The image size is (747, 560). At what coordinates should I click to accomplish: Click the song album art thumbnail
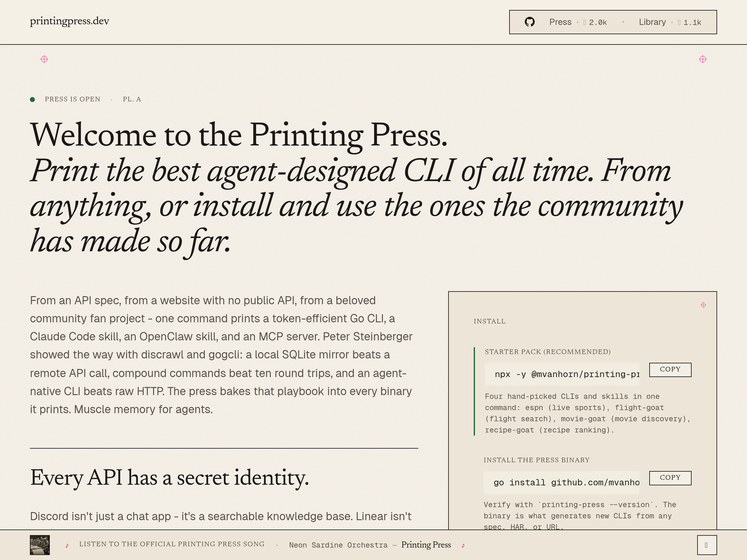tap(40, 545)
